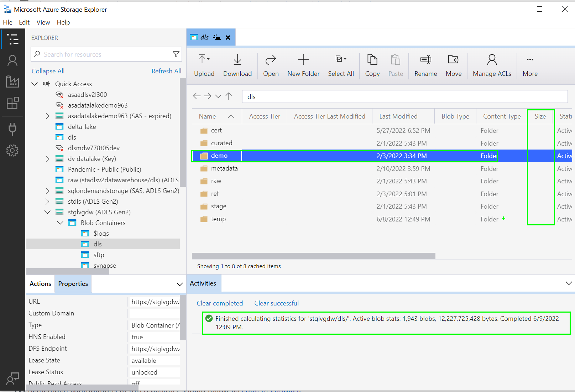Select the metadata folder row

pyautogui.click(x=382, y=168)
